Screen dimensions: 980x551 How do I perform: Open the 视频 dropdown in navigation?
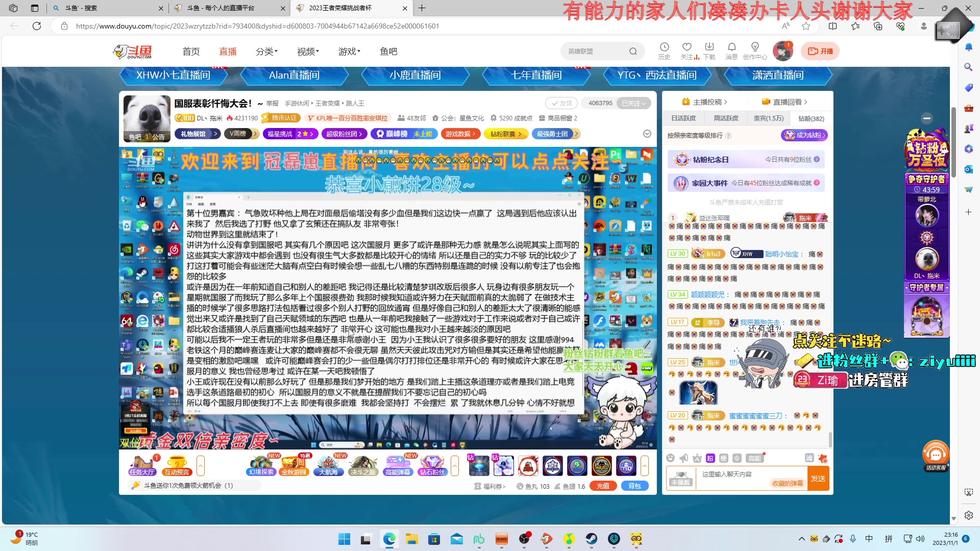point(308,52)
